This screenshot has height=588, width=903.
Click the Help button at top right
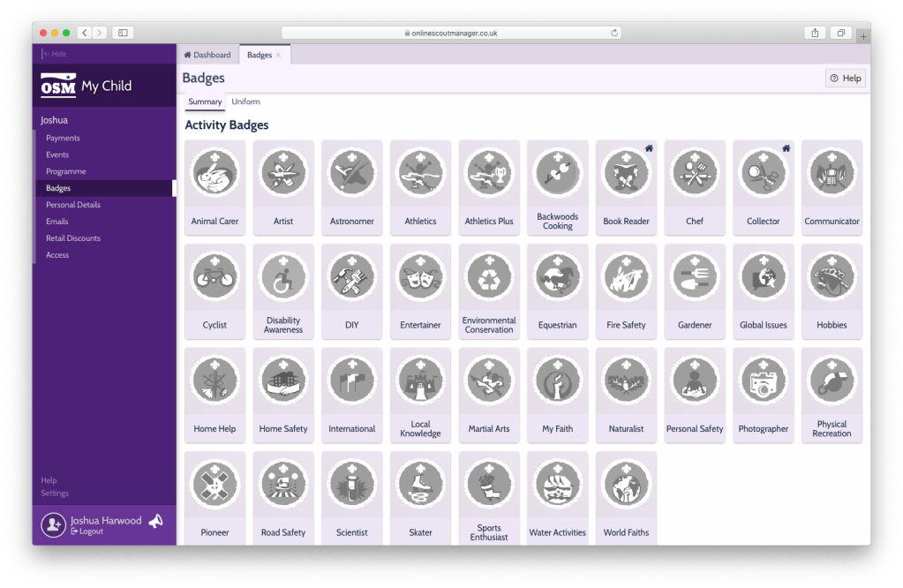point(845,78)
